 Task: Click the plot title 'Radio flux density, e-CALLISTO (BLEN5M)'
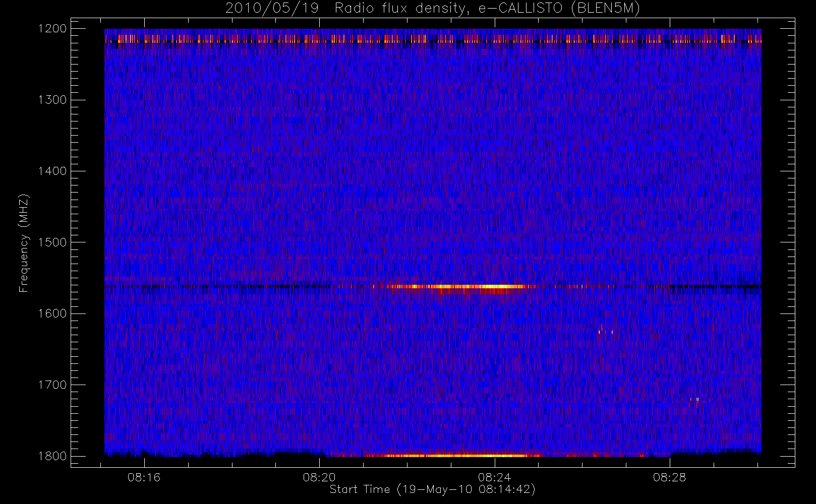[x=487, y=9]
